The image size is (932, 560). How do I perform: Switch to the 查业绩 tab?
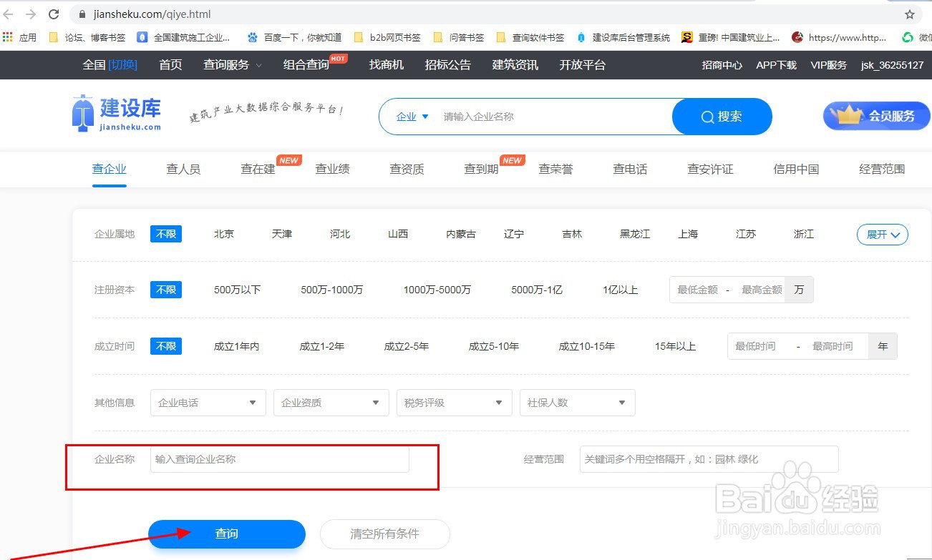click(332, 170)
